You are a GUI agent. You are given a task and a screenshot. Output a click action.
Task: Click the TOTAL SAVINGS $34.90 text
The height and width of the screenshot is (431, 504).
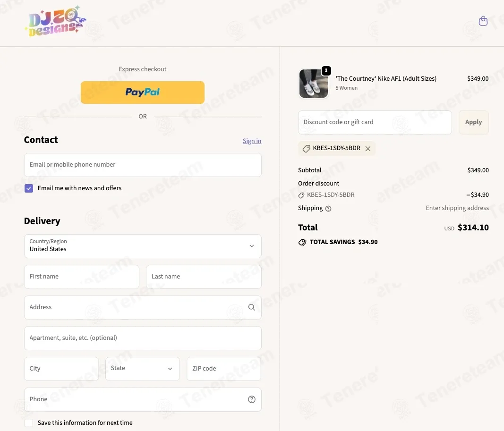pos(343,242)
